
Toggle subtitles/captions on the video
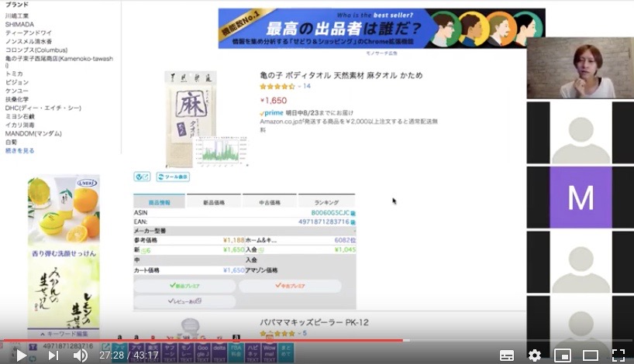(x=506, y=355)
